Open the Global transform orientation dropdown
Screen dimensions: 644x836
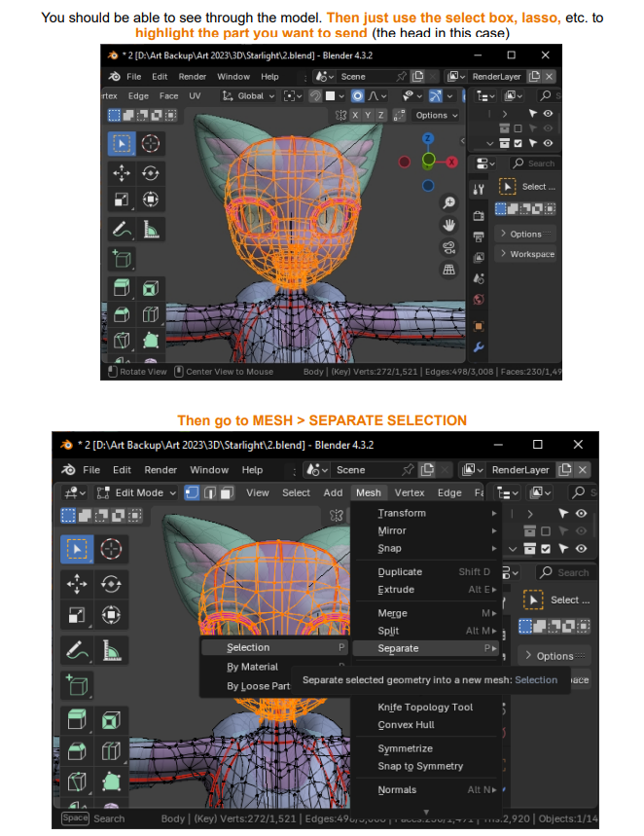pos(250,95)
